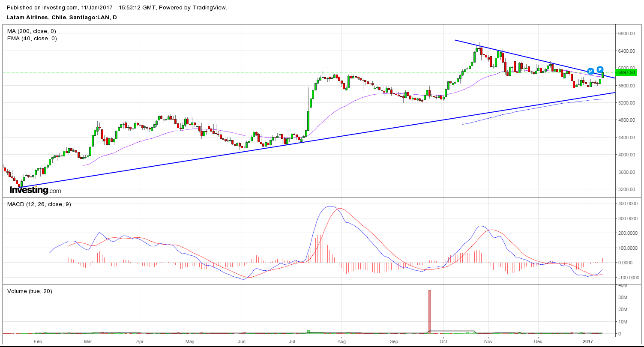Click the Jul label on the time axis

[x=292, y=342]
